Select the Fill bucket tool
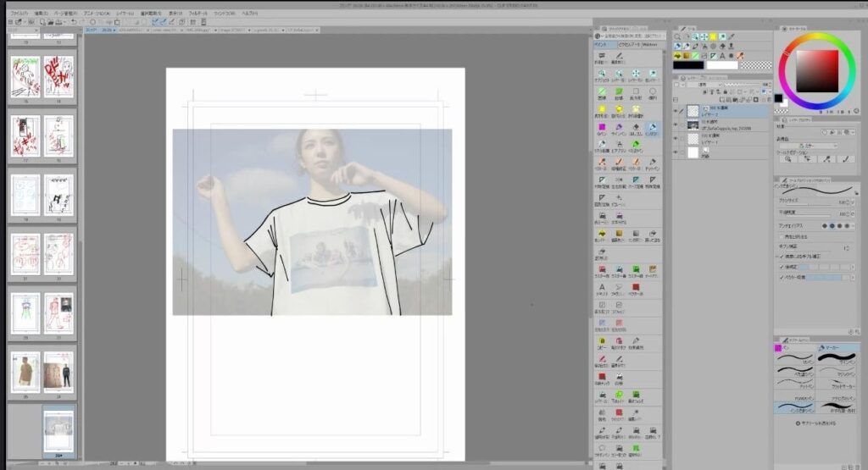 click(677, 55)
